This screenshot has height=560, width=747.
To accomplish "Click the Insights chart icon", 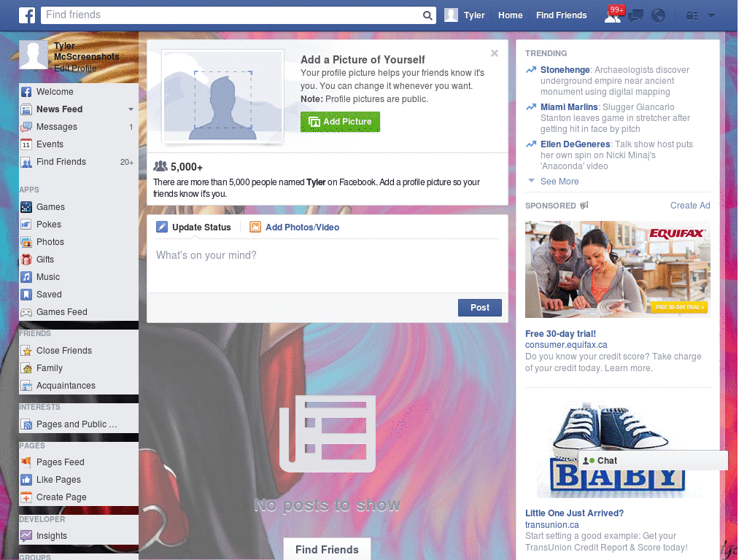I will (26, 536).
